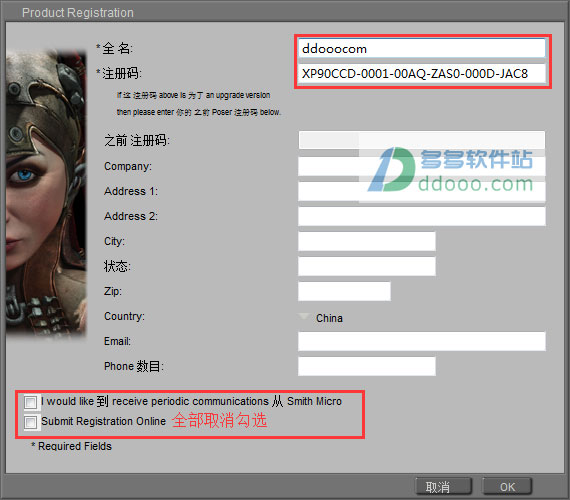Click the '注册码' label text
The height and width of the screenshot is (500, 570).
coord(121,73)
